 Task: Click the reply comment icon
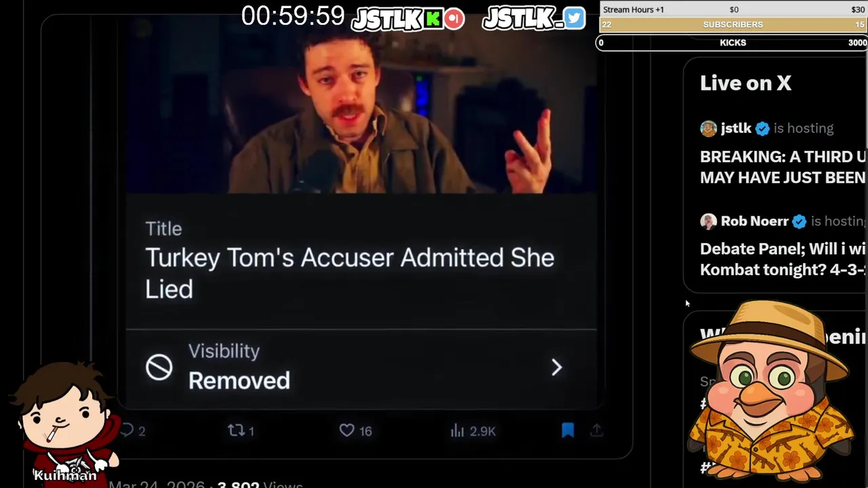click(x=127, y=430)
